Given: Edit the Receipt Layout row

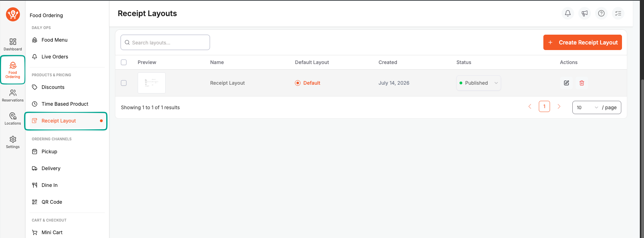Looking at the screenshot, I should click(566, 83).
